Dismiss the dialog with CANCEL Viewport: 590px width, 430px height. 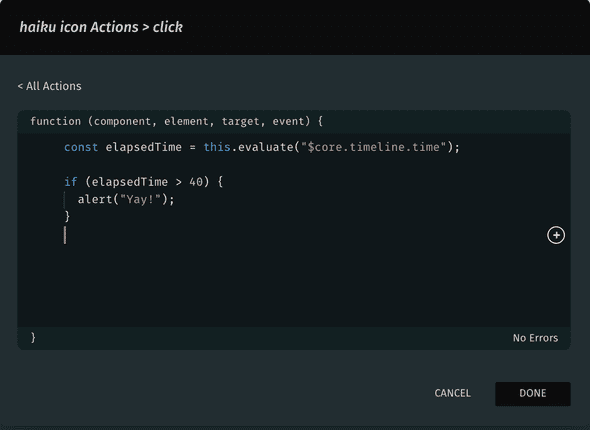click(x=452, y=394)
